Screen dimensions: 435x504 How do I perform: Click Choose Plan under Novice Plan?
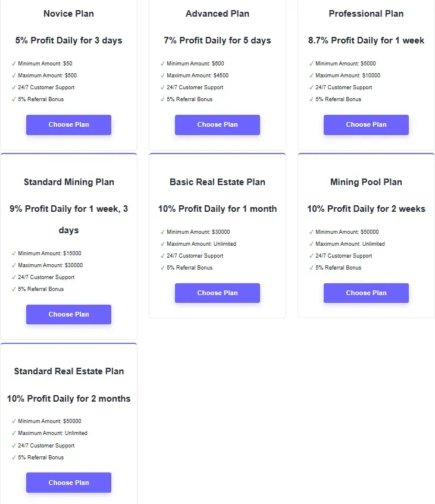click(x=68, y=125)
